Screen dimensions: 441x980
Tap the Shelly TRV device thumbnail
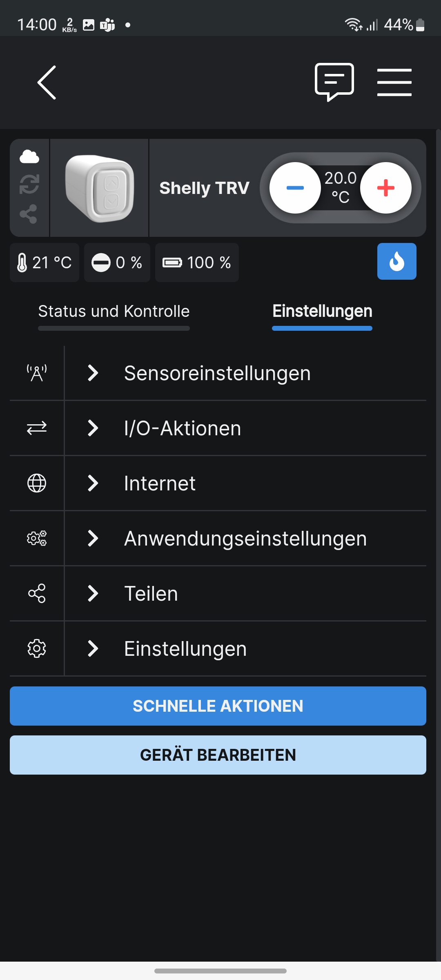99,188
